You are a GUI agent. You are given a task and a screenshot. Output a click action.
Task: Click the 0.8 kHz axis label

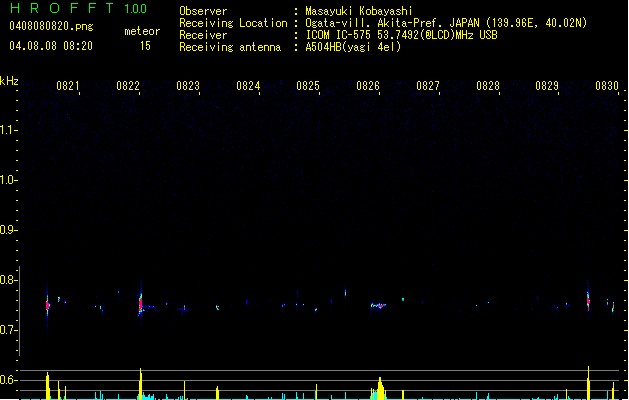(8, 280)
